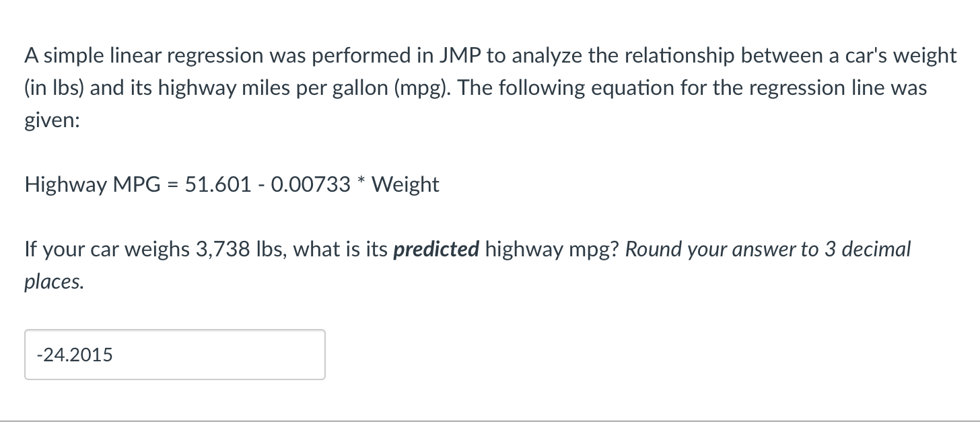
Task: Click the answer box showing -24.2015
Action: point(175,355)
